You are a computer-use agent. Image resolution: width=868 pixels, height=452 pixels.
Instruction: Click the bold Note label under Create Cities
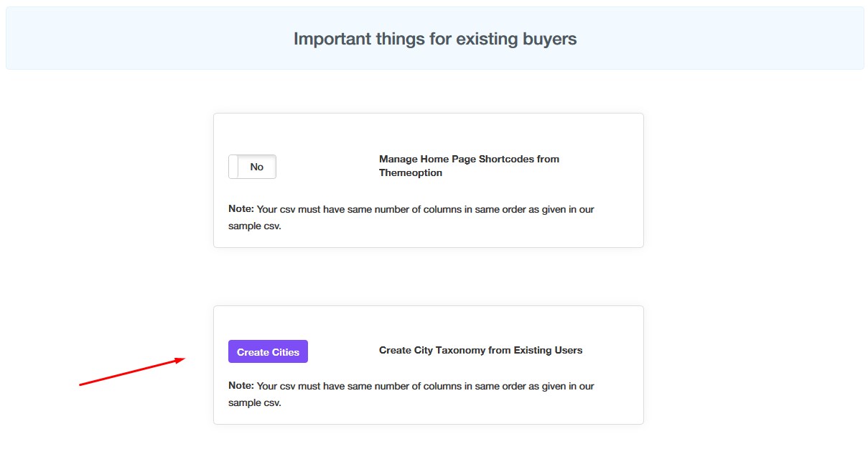click(241, 386)
